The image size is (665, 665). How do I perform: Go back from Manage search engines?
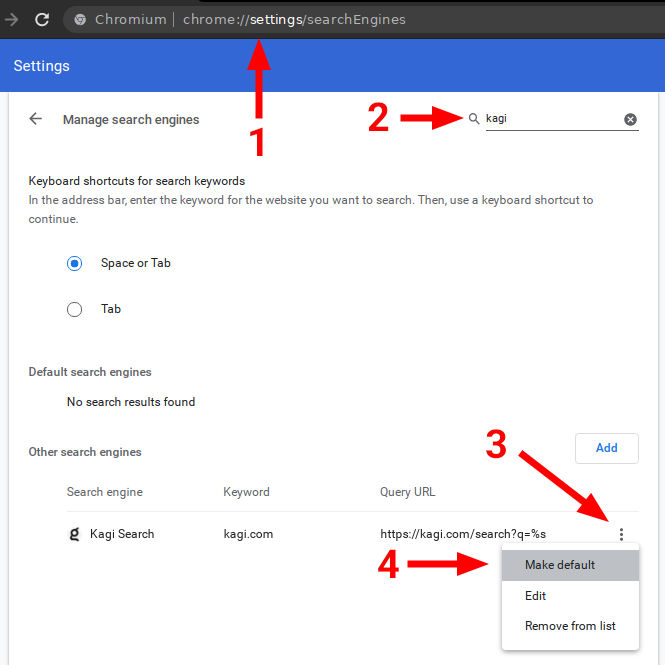pos(36,119)
